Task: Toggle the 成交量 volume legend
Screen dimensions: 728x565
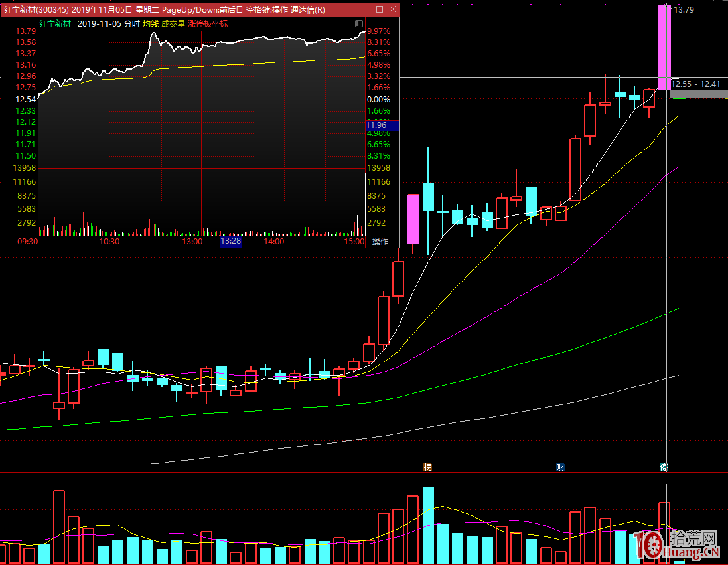Action: pos(173,23)
